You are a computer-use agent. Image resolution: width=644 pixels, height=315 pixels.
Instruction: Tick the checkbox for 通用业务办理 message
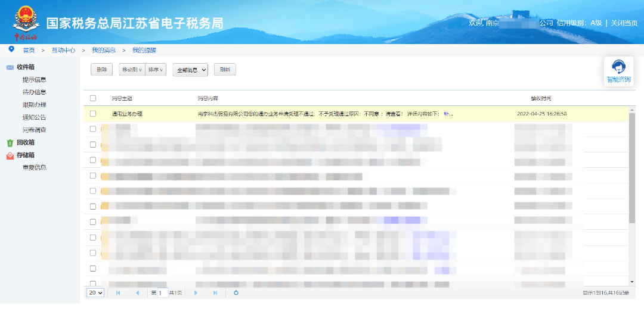[x=92, y=113]
